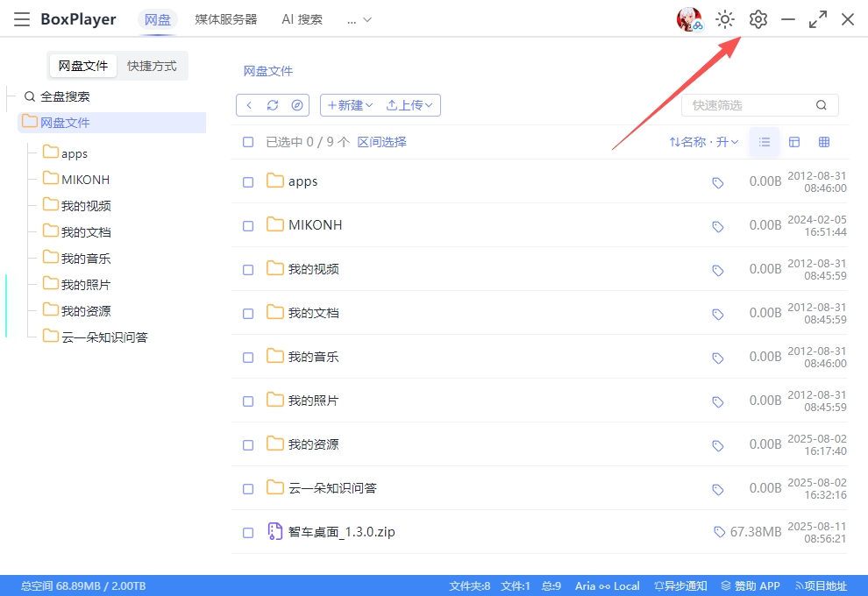Tick the select-all checkbox
Viewport: 868px width, 596px height.
tap(248, 142)
